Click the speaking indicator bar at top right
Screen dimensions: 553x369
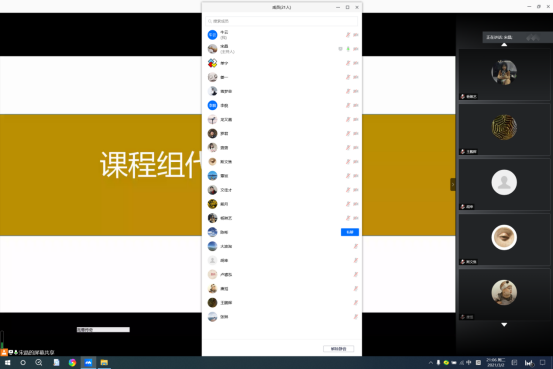click(517, 37)
